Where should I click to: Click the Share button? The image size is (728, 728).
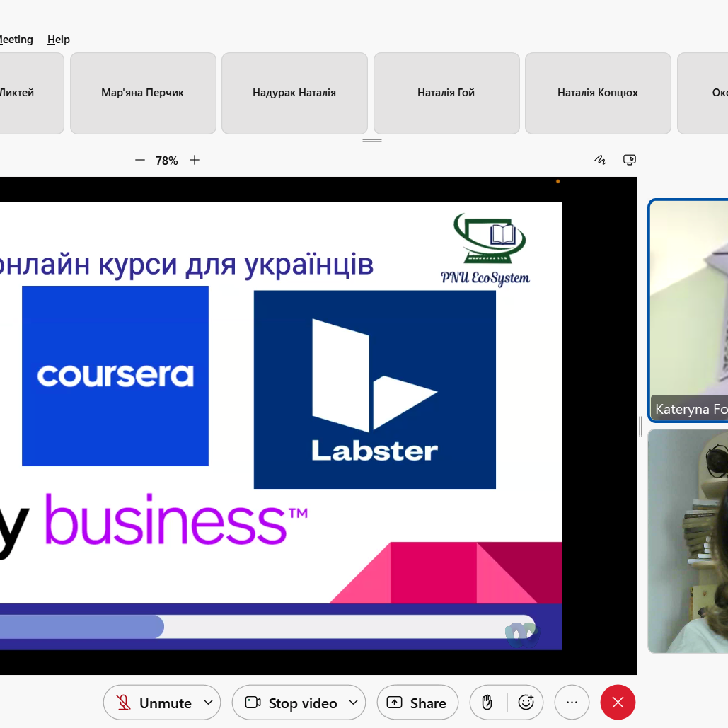pos(417,703)
